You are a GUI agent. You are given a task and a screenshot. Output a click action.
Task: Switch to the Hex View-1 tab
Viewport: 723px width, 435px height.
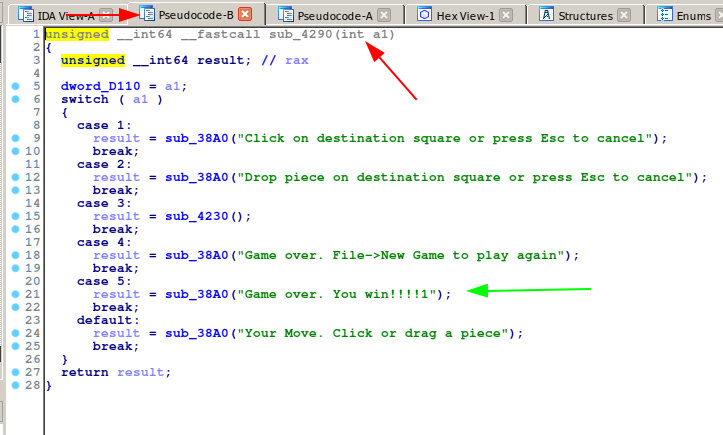click(465, 15)
